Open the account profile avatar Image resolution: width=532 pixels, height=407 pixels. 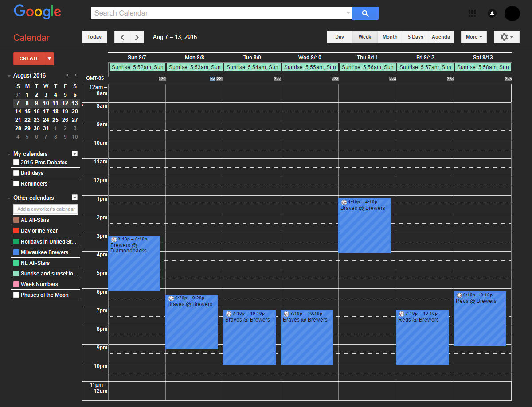tap(512, 13)
